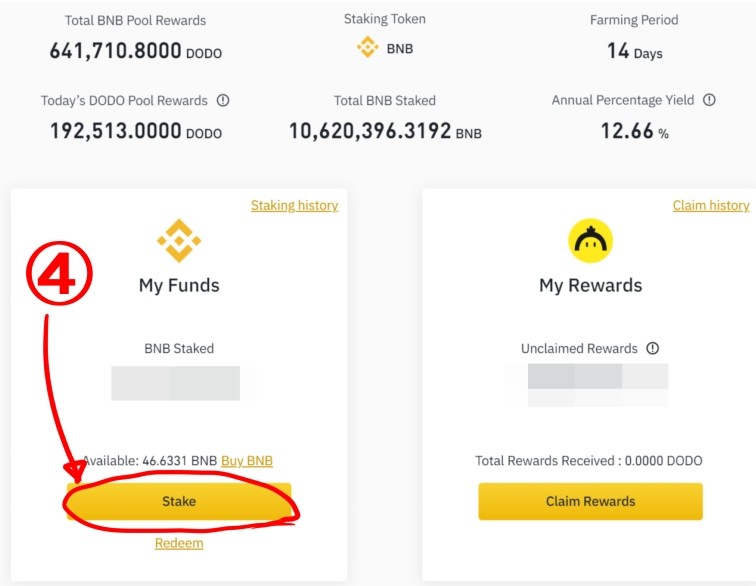Open the Staking history link
This screenshot has height=586, width=756.
294,205
